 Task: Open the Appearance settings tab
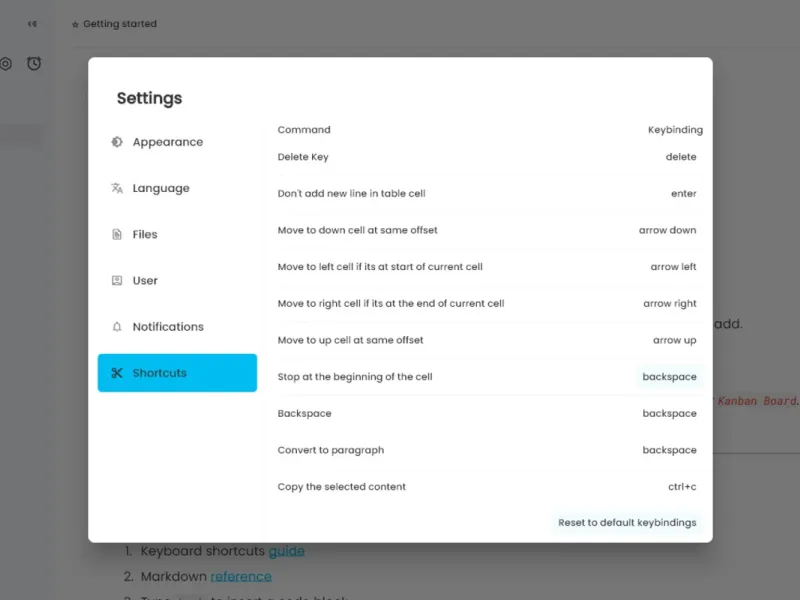[177, 142]
